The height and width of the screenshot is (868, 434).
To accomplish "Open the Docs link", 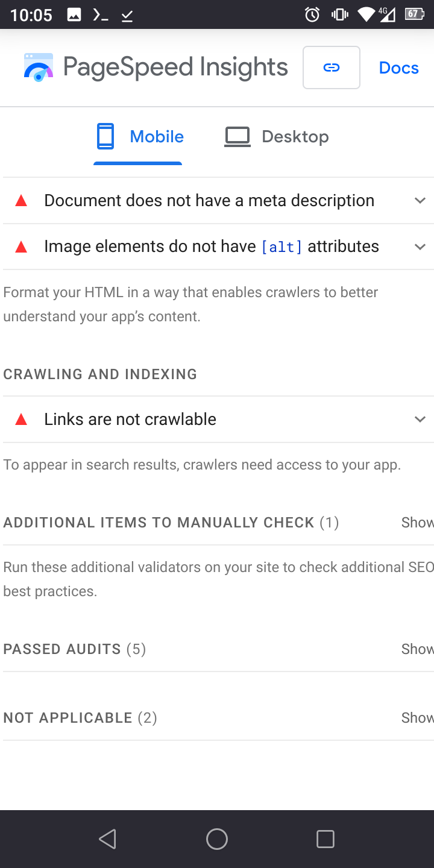I will point(399,68).
